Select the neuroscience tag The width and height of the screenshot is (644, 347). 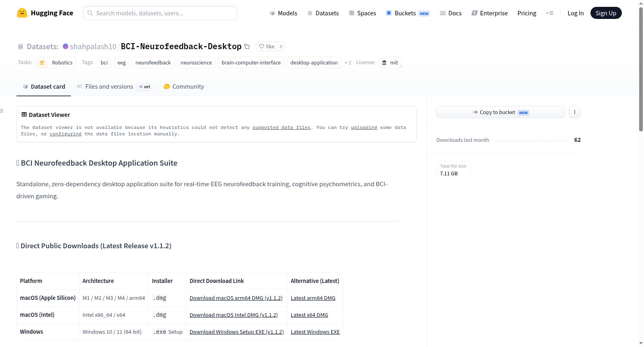(196, 62)
